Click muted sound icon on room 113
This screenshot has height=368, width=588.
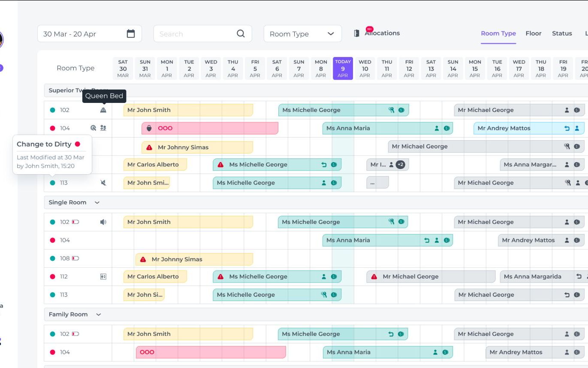point(103,183)
